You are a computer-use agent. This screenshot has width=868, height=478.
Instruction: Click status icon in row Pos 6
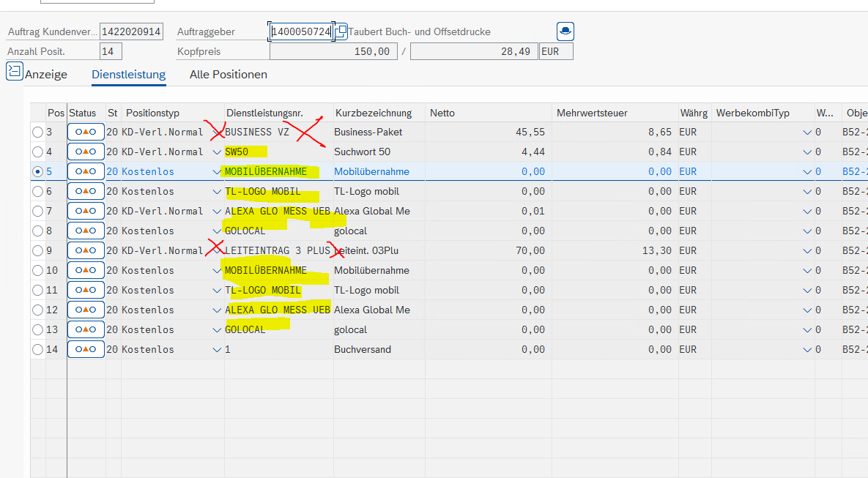(86, 192)
